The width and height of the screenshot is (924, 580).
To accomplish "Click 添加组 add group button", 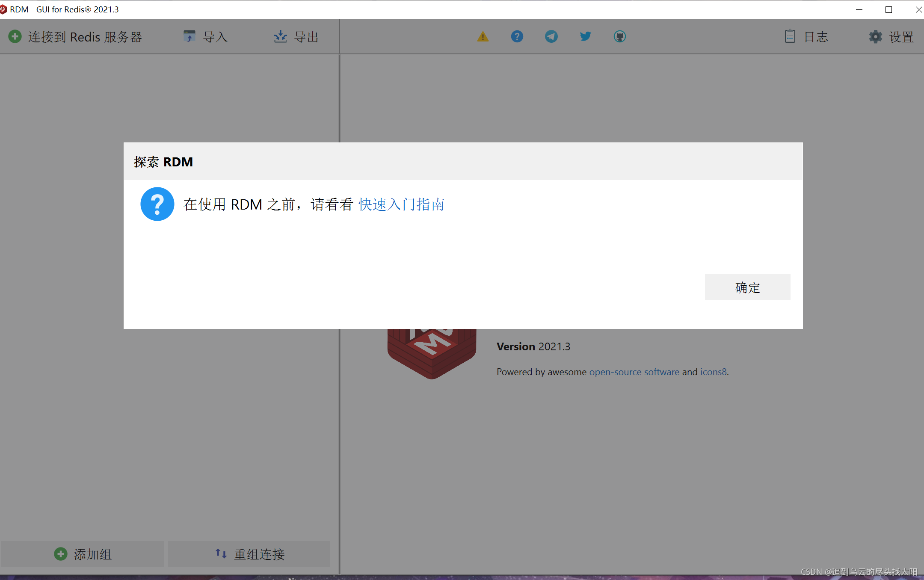I will 83,554.
